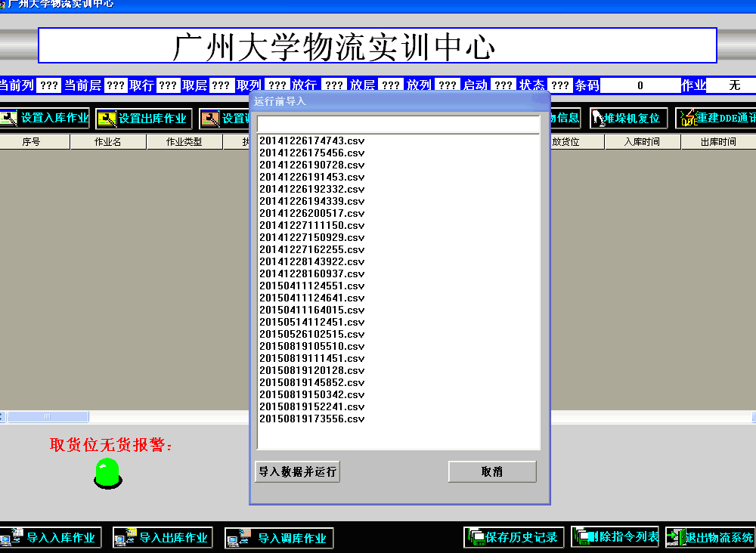Select file 20150819145852.csv
The height and width of the screenshot is (553, 756).
click(312, 382)
